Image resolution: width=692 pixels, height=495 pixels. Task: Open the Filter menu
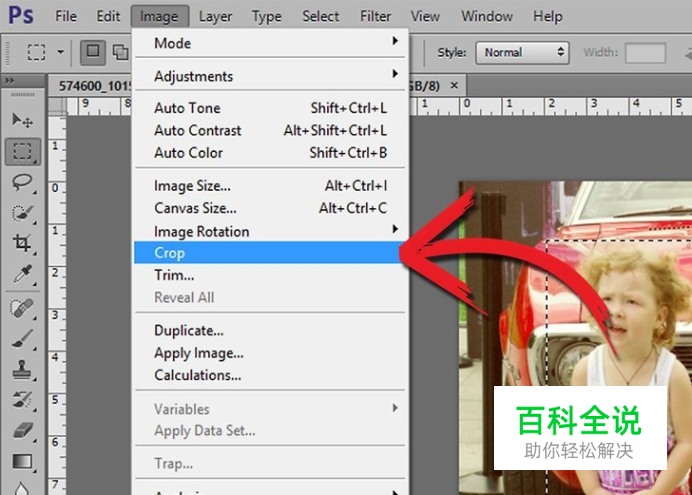pos(375,16)
